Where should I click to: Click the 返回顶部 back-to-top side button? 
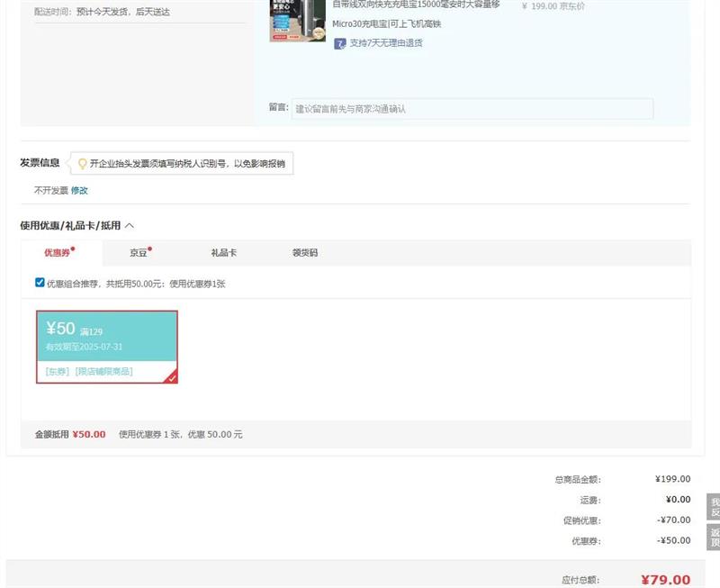[714, 538]
